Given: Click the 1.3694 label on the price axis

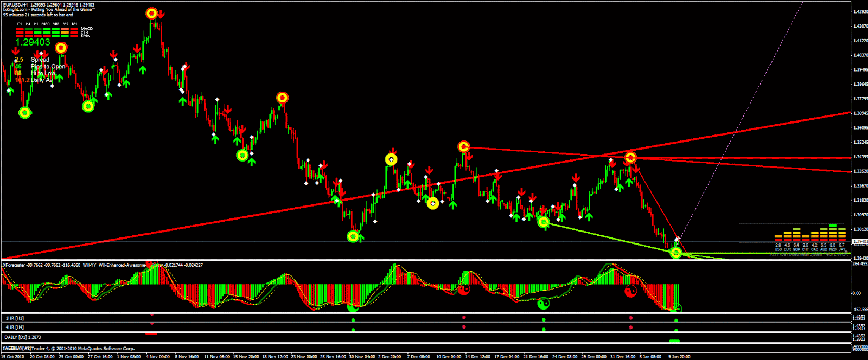Looking at the screenshot, I should pos(860,113).
